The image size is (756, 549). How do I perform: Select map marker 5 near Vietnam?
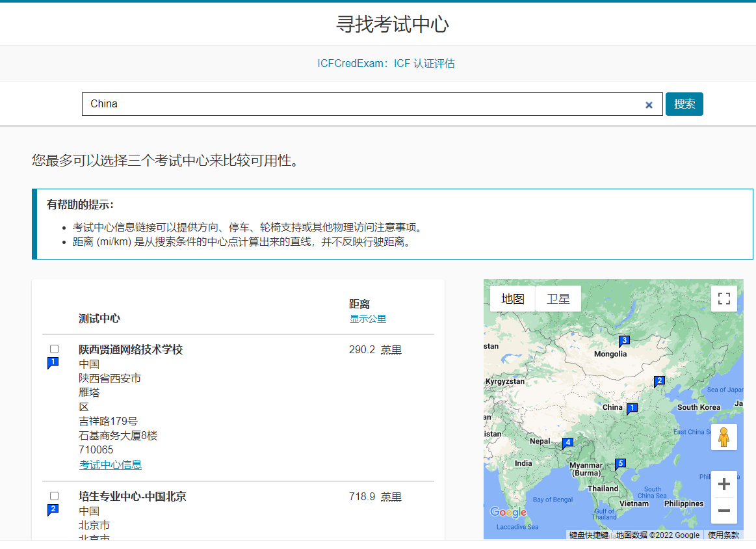pyautogui.click(x=620, y=464)
